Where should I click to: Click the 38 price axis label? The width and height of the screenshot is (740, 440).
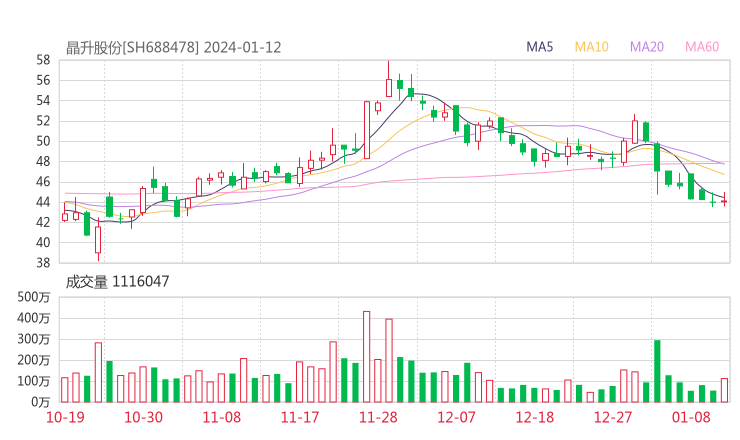coord(43,263)
